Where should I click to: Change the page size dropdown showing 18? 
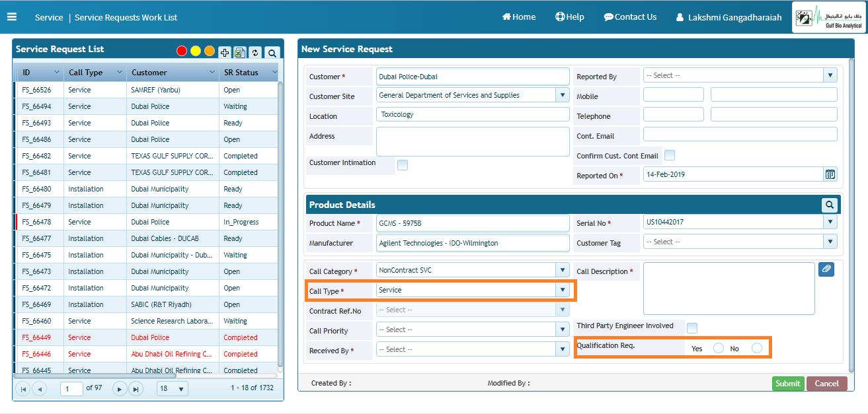coord(172,388)
